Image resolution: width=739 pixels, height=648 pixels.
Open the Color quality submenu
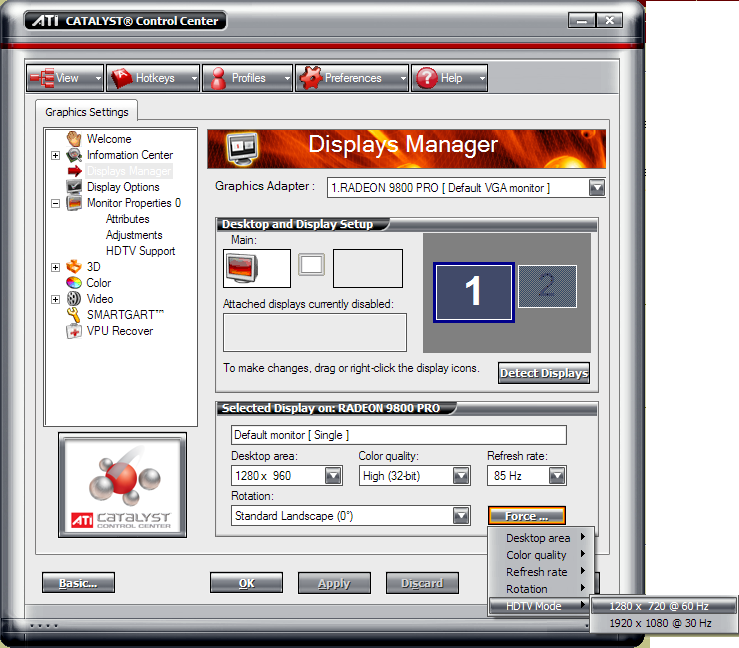(541, 555)
